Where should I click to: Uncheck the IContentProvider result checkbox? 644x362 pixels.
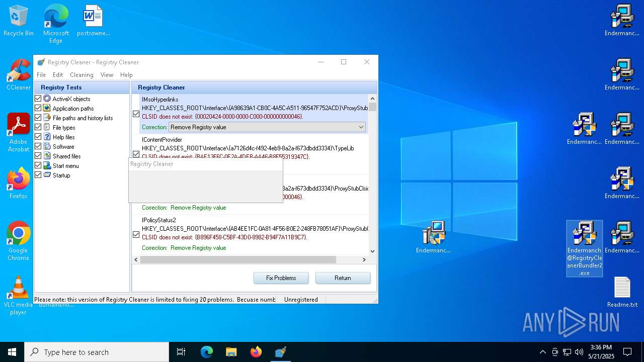tap(136, 154)
